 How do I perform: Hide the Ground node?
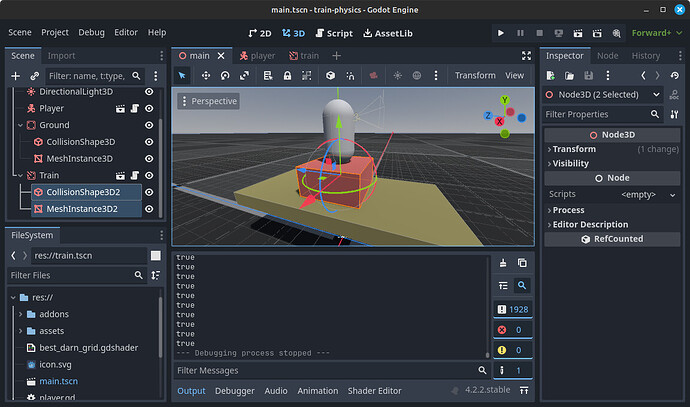pyautogui.click(x=149, y=125)
